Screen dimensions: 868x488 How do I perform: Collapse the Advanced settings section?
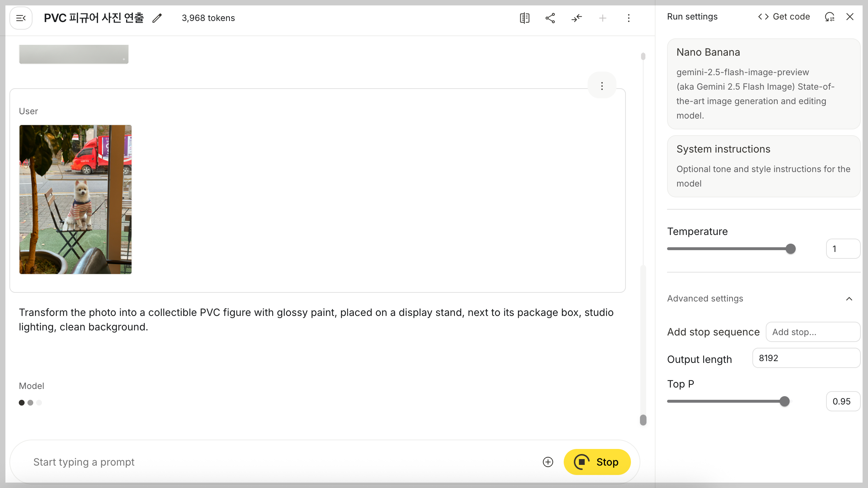point(849,299)
